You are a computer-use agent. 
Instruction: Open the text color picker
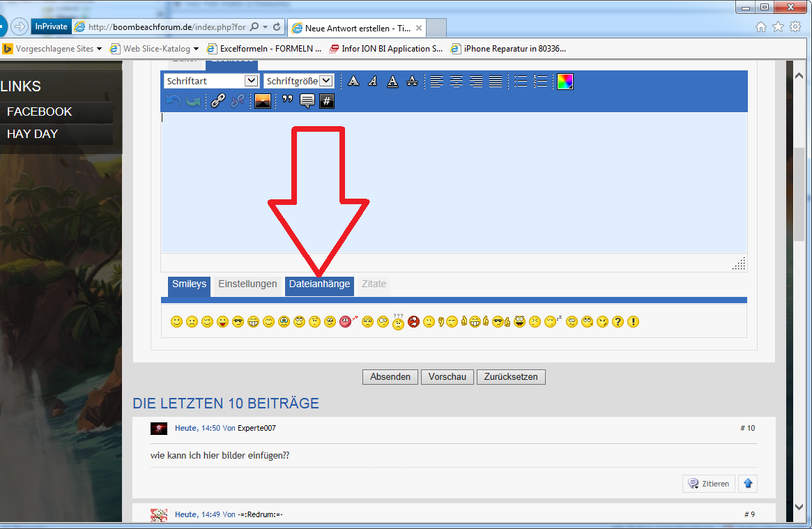(565, 82)
